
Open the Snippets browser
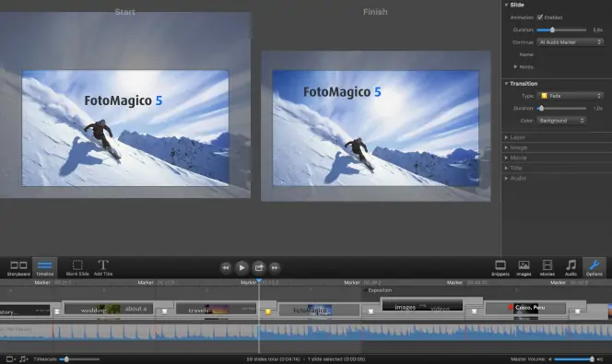tap(500, 268)
